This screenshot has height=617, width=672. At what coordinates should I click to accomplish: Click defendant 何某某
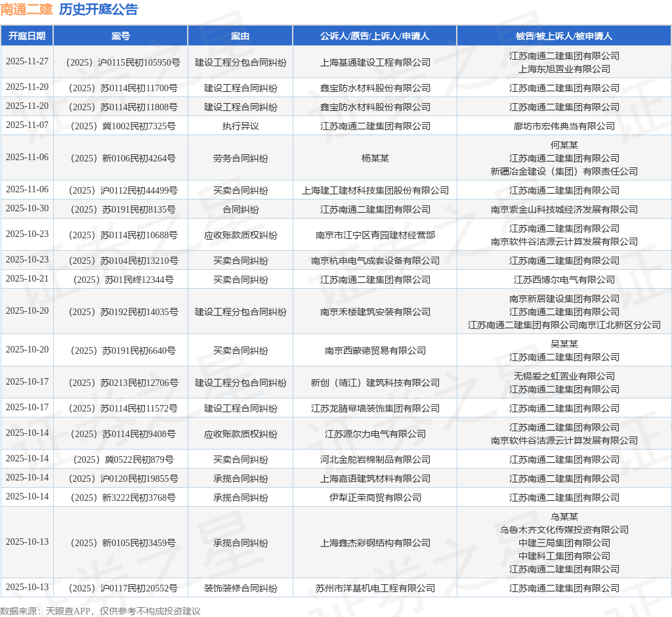564,145
